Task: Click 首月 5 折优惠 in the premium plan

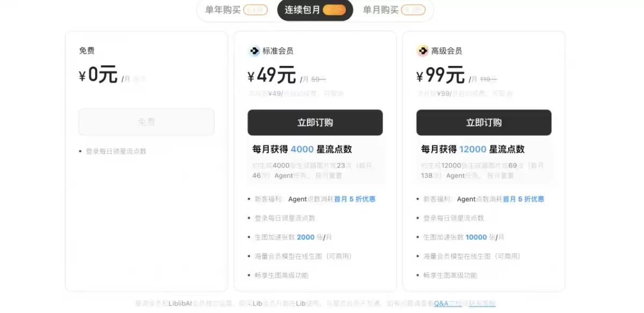Action: coord(524,199)
